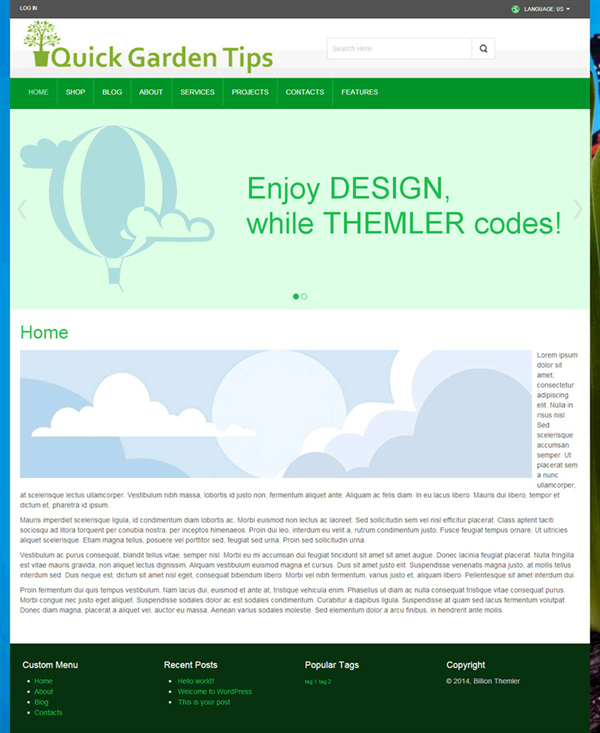This screenshot has height=733, width=600.
Task: Open the Welcome to WordPress post
Action: coord(215,691)
